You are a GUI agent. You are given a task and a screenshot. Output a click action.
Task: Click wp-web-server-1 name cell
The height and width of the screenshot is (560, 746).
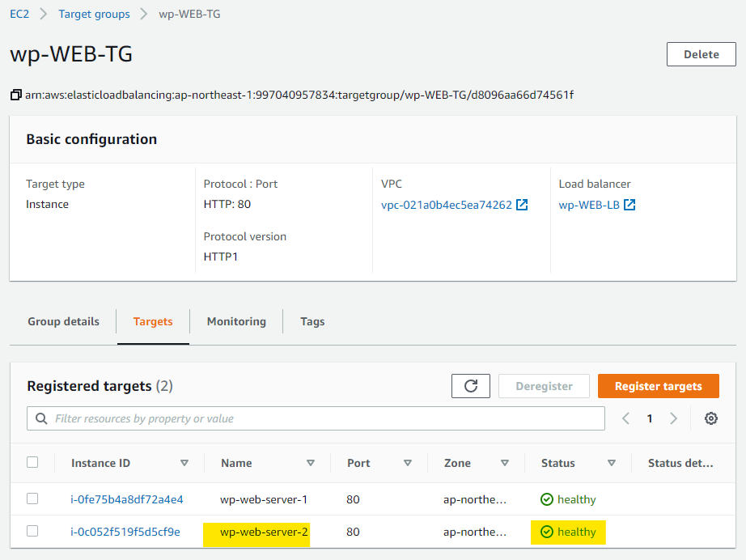[x=264, y=499]
